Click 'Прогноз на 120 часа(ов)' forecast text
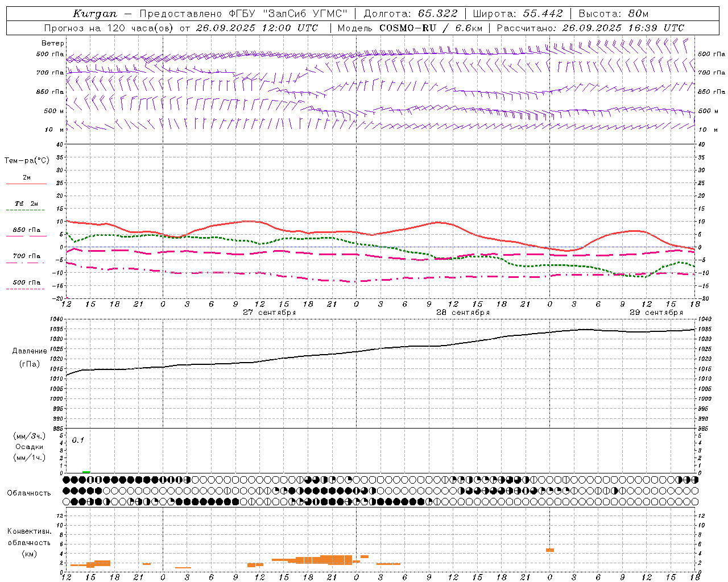728x582 pixels. coord(110,28)
